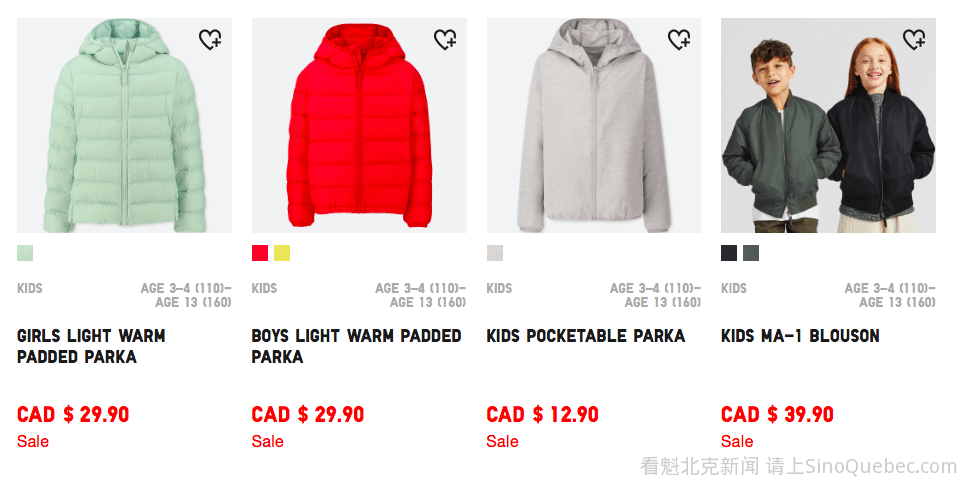
Task: Add Girls Light Warm Padded Parka to wishlist
Action: [210, 39]
